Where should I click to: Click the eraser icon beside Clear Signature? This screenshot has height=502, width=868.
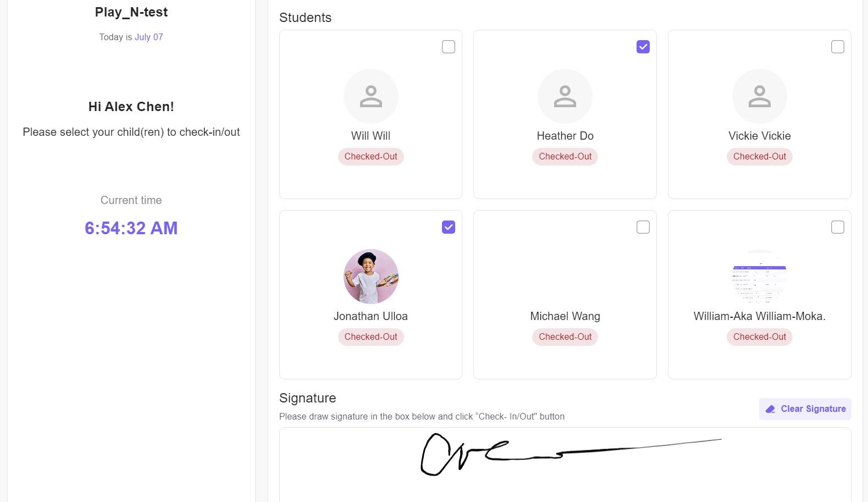[771, 409]
